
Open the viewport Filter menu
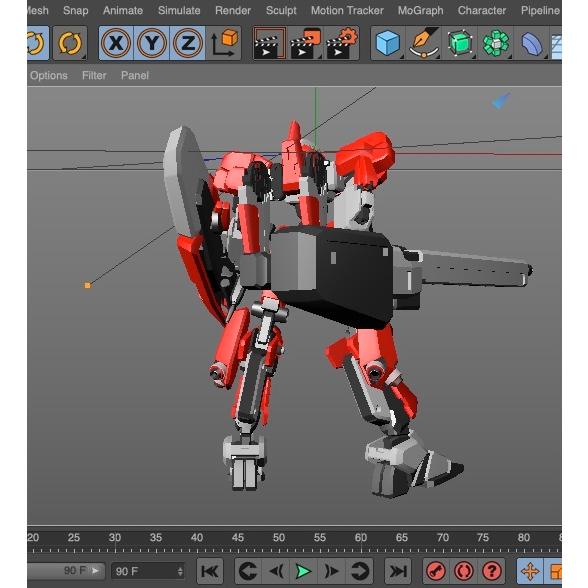point(94,75)
